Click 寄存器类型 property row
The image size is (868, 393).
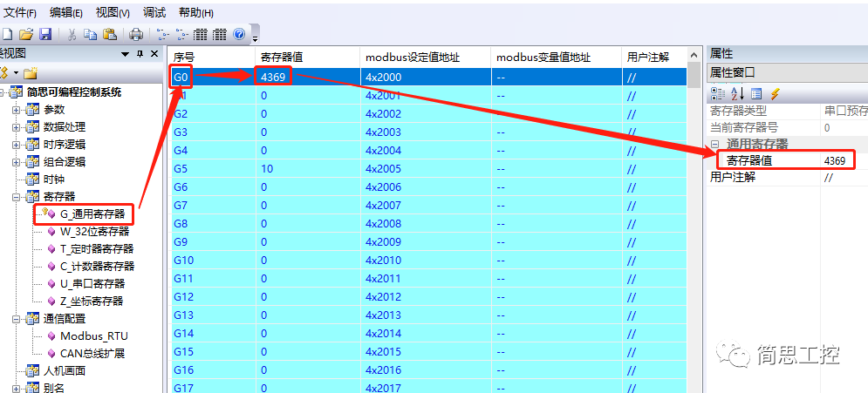click(x=788, y=111)
